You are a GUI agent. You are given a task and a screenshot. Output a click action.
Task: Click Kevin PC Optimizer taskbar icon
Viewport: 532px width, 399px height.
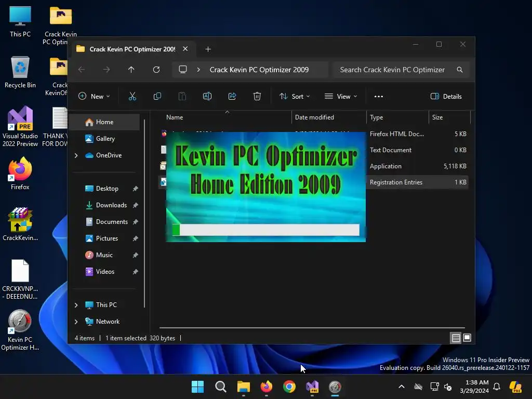[x=335, y=387]
